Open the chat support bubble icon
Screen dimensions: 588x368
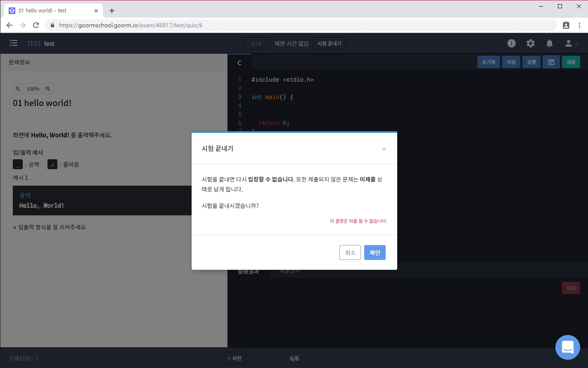[x=567, y=347]
